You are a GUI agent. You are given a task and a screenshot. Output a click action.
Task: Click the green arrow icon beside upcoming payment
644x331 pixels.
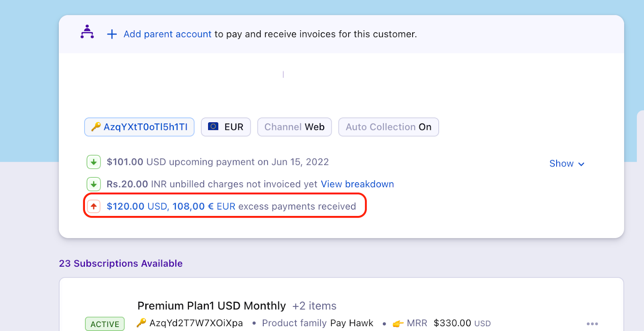[93, 162]
